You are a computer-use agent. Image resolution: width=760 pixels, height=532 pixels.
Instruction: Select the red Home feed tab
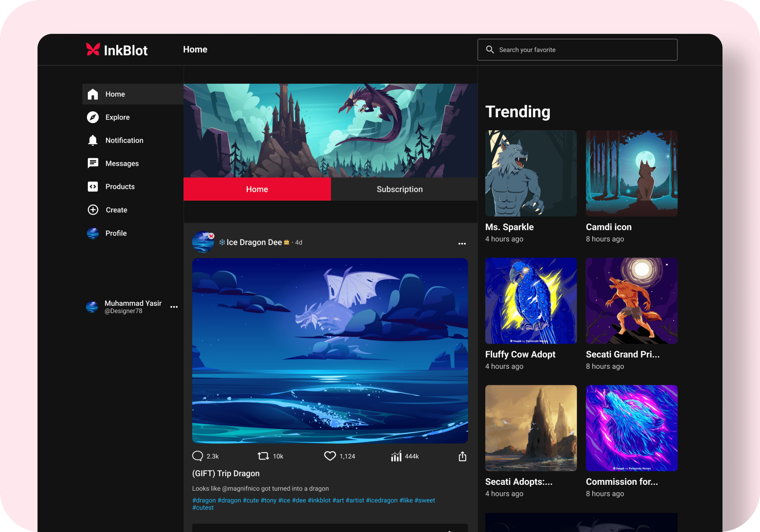click(257, 189)
